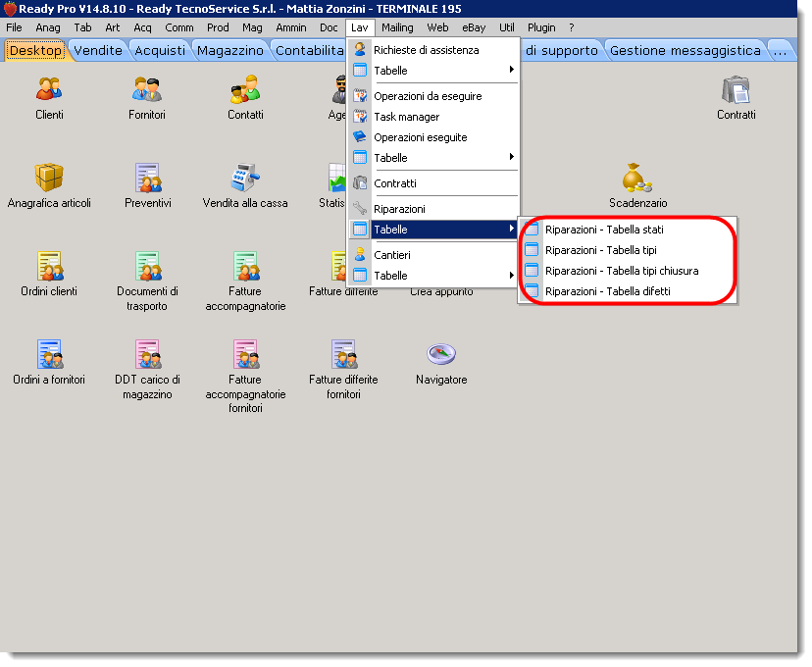This screenshot has height=667, width=812.
Task: Choose Riparazioni - Tabella tipi chiusura
Action: 622,271
